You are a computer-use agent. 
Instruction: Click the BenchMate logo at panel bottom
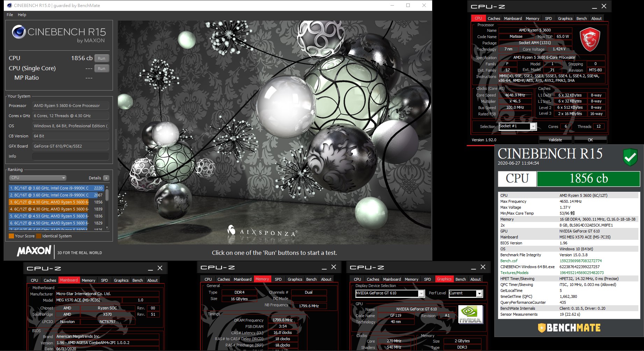569,328
